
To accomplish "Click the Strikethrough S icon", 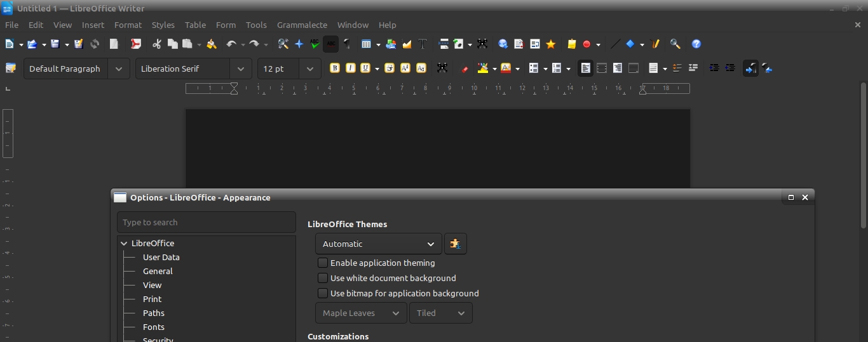I will (x=390, y=69).
